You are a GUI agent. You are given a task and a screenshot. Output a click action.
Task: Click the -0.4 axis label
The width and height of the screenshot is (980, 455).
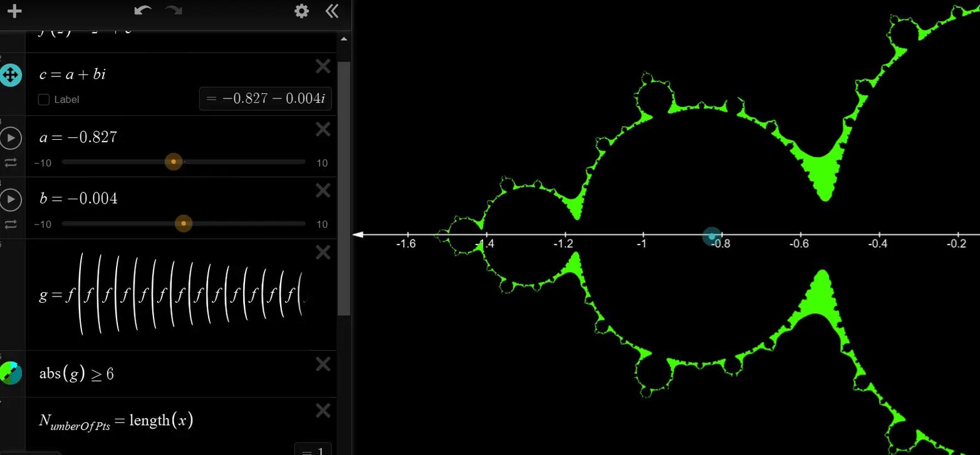point(878,244)
